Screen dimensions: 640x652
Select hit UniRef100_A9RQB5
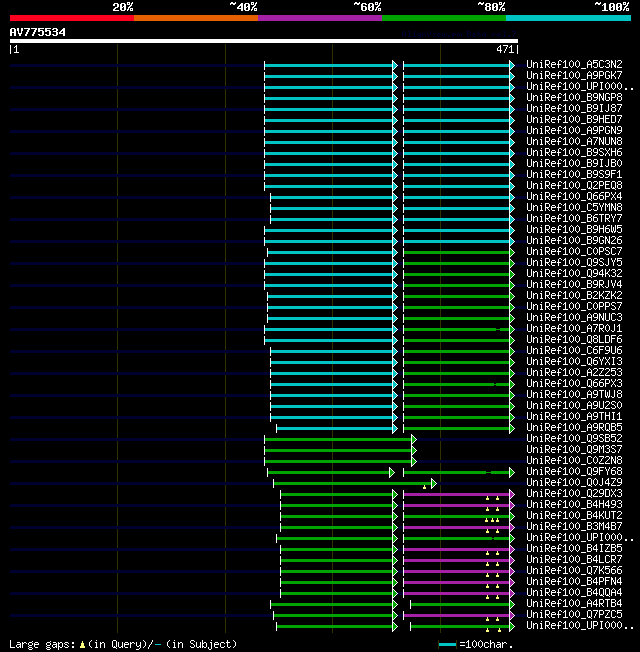(x=574, y=427)
